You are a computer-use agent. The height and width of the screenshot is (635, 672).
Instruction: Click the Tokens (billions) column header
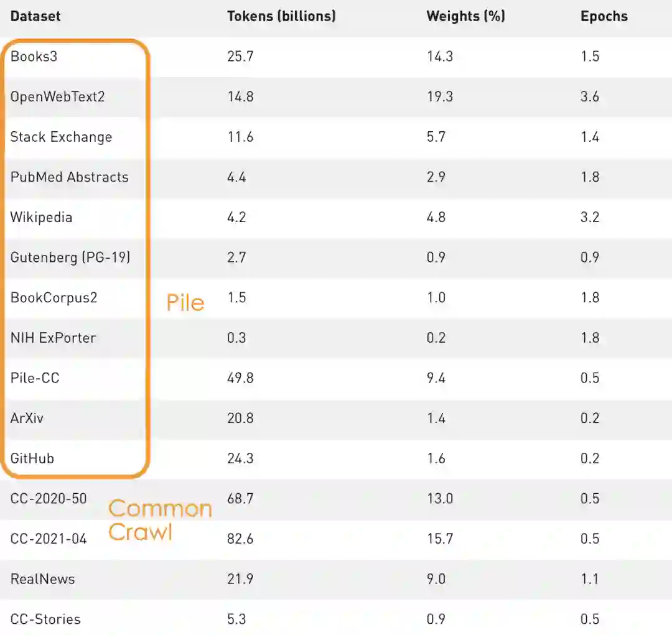tap(281, 16)
